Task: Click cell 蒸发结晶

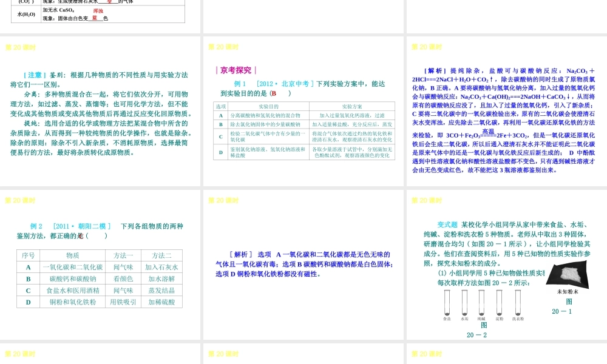Action: coord(161,291)
